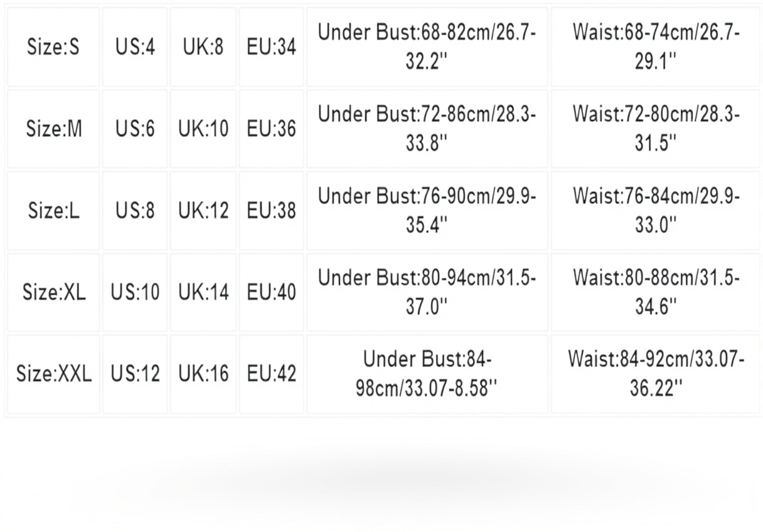
Task: Click the Size:M cell
Action: tap(53, 129)
